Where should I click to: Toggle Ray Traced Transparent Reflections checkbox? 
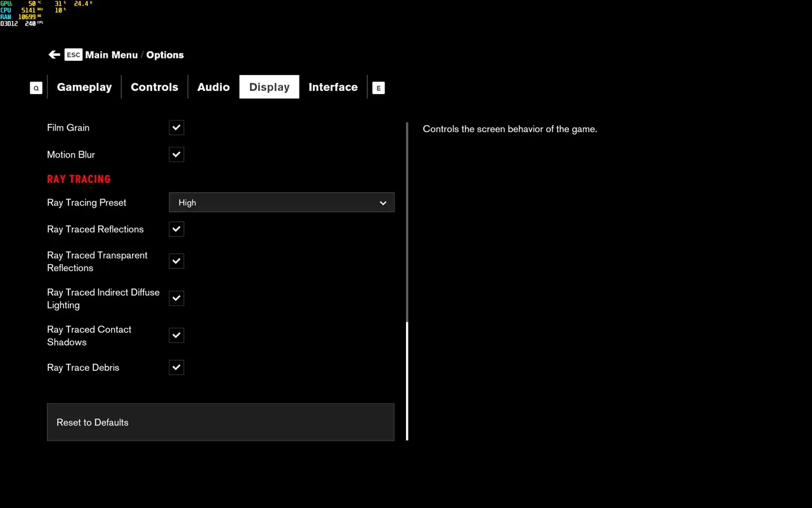176,261
